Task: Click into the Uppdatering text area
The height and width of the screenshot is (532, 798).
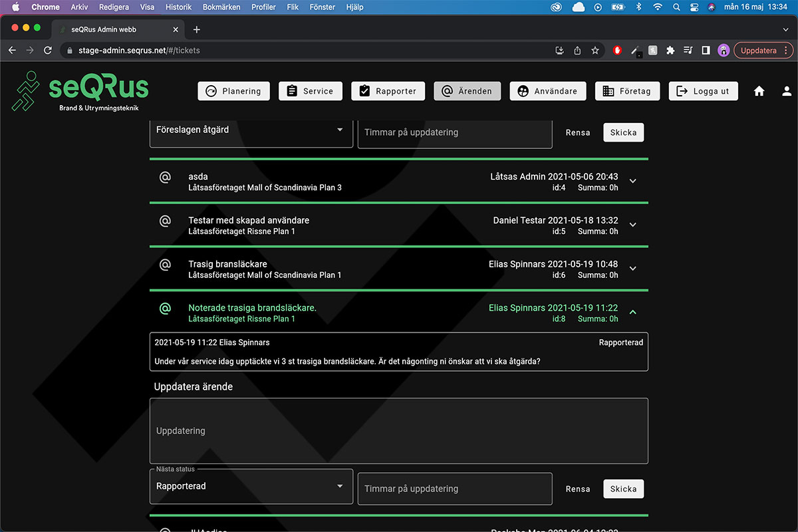Action: point(398,431)
